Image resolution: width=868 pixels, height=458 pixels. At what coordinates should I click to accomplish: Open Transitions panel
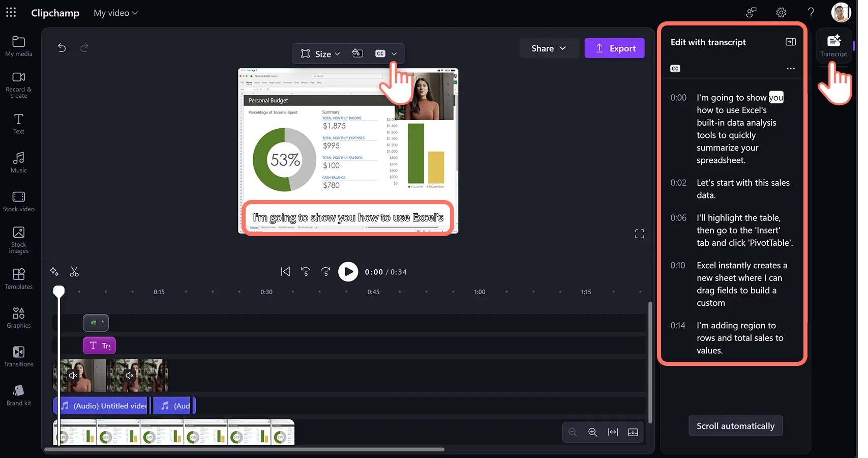point(19,356)
